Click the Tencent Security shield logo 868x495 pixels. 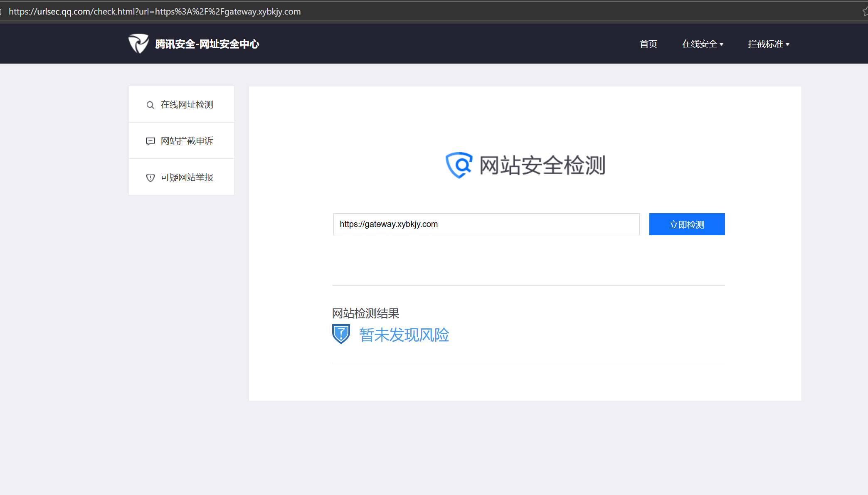click(138, 44)
